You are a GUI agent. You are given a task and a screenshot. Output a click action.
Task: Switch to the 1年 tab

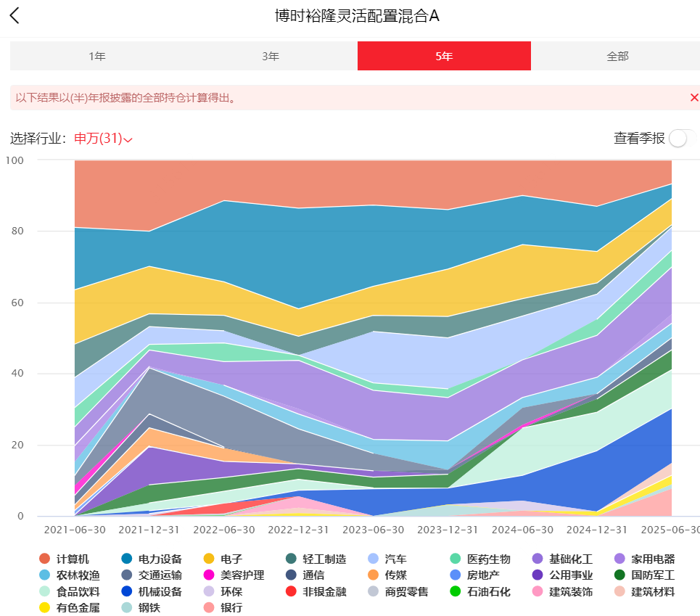coord(97,57)
